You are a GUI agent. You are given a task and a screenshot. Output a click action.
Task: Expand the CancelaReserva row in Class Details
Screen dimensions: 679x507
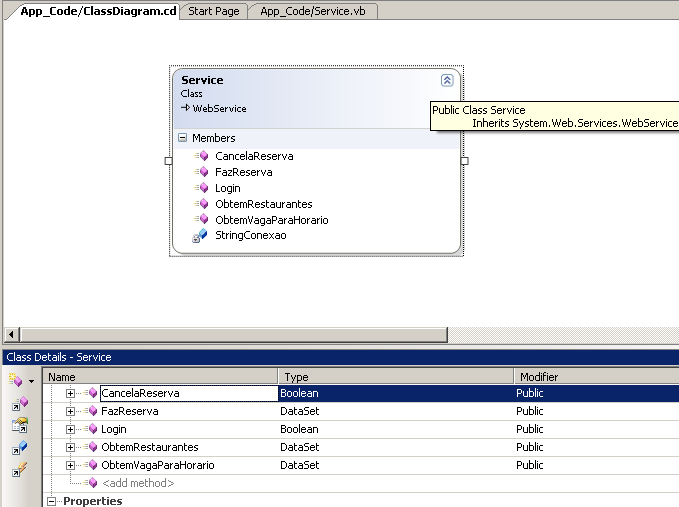(71, 393)
